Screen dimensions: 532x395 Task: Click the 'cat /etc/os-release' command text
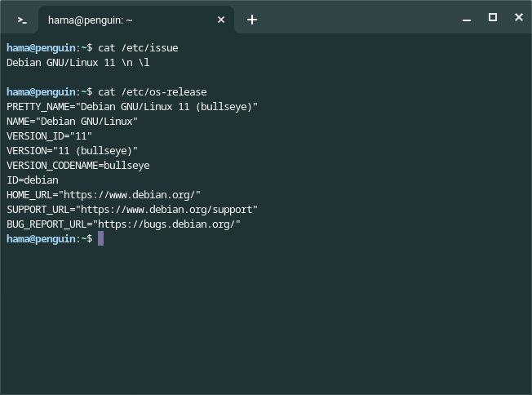(x=153, y=92)
